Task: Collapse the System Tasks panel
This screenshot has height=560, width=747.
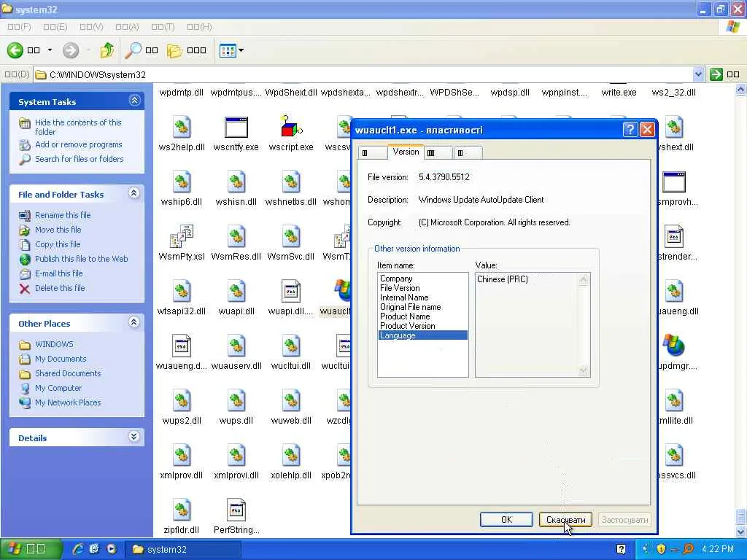Action: pos(134,101)
